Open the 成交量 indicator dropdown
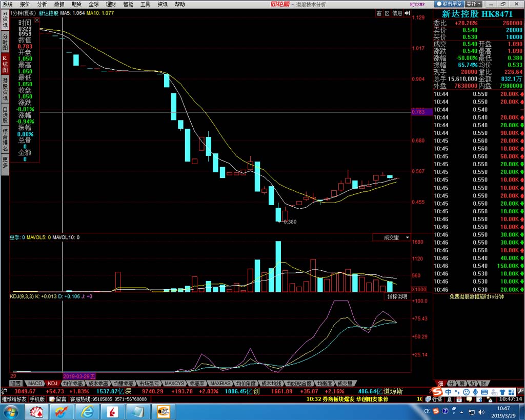Viewport: 525px width, 420px height. pyautogui.click(x=392, y=237)
